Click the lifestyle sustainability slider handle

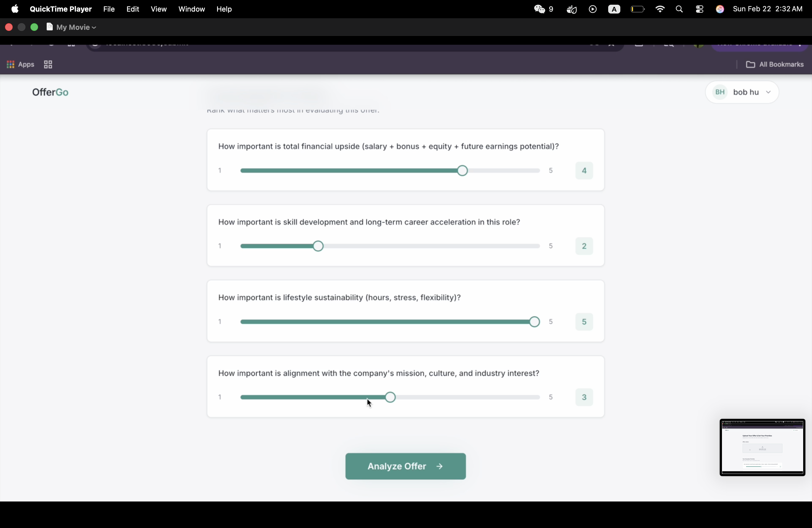point(534,322)
